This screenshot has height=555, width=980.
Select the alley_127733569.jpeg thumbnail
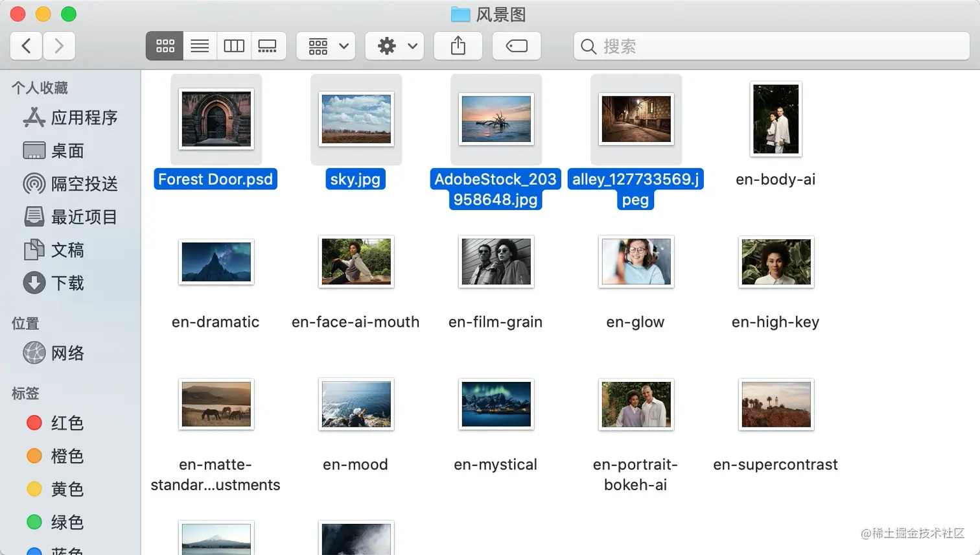pyautogui.click(x=636, y=119)
